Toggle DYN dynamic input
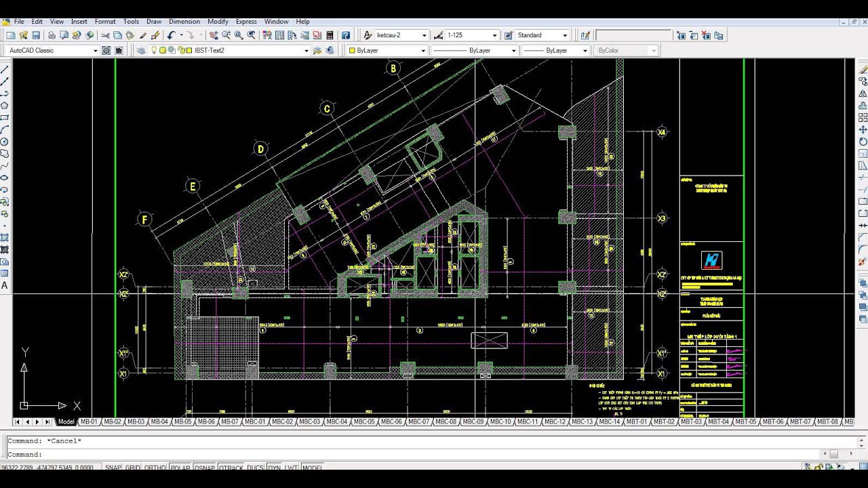 pos(274,468)
